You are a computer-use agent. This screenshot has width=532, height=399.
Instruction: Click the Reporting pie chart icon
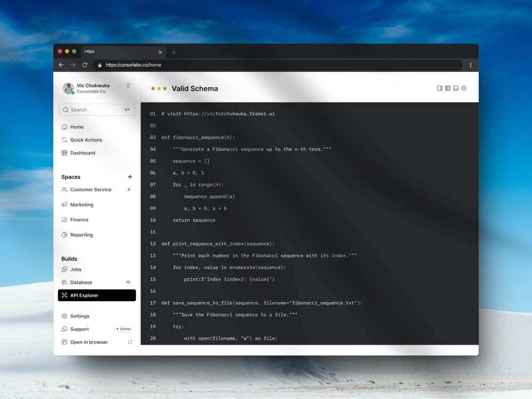(64, 235)
